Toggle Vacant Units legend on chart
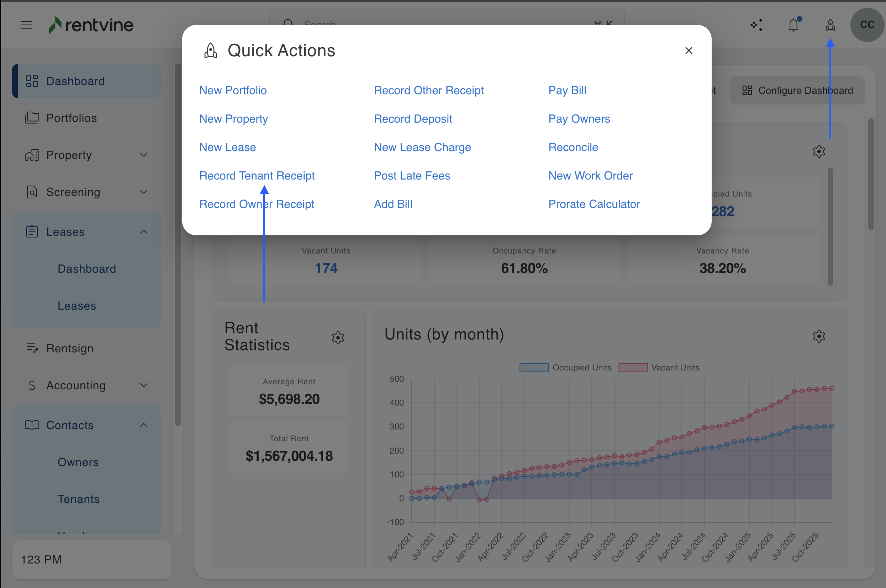The width and height of the screenshot is (886, 588). [x=659, y=368]
